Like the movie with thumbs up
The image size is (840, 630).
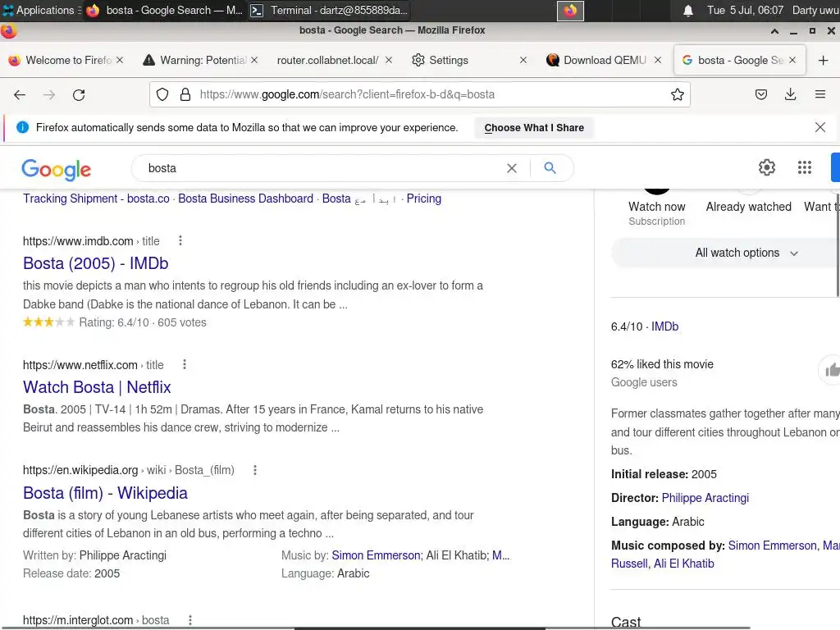coord(830,370)
